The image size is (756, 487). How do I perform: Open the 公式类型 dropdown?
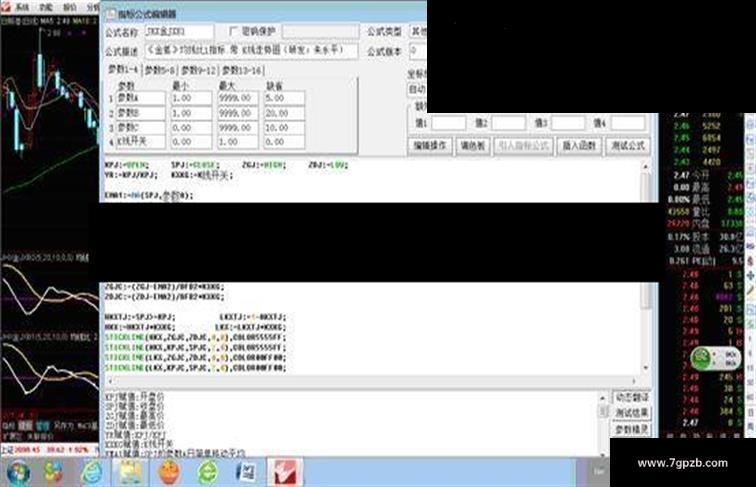418,32
